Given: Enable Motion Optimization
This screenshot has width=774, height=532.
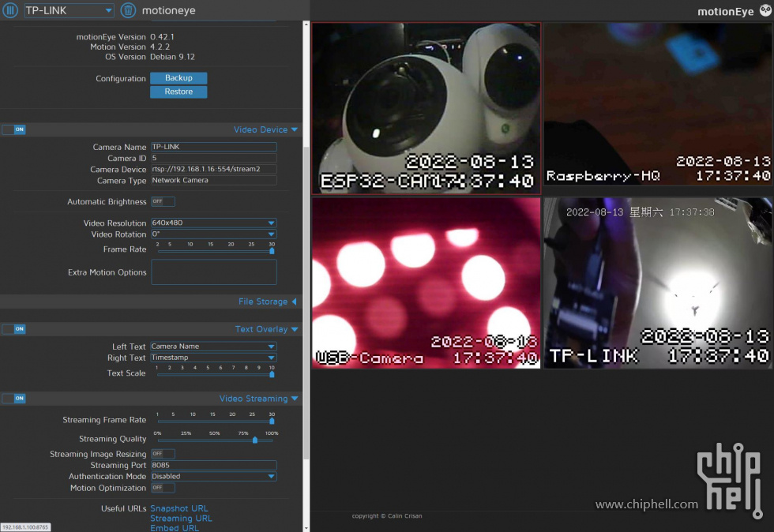Looking at the screenshot, I should tap(163, 488).
